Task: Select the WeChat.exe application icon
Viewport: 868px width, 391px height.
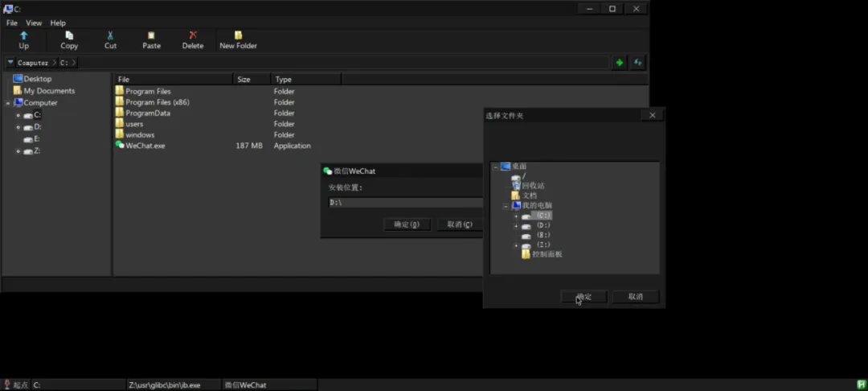Action: (x=120, y=145)
